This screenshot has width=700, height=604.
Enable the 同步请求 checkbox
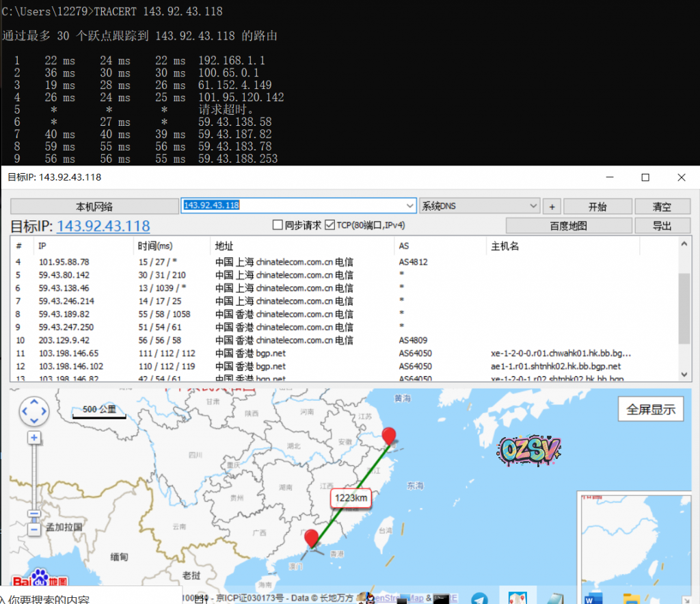point(278,225)
